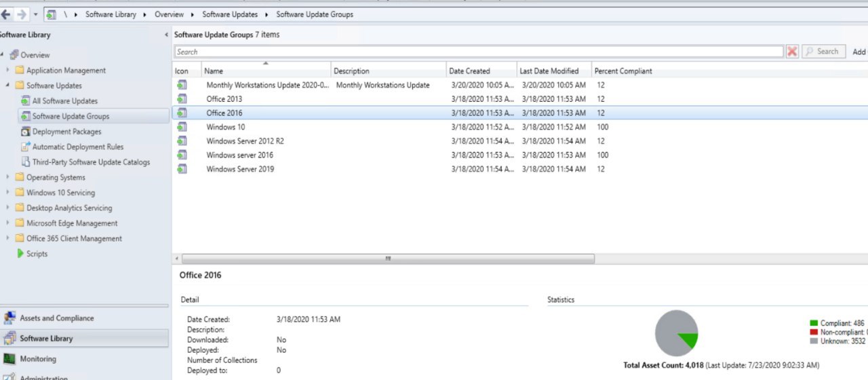Click inside the Search input field
The height and width of the screenshot is (380, 868).
479,52
